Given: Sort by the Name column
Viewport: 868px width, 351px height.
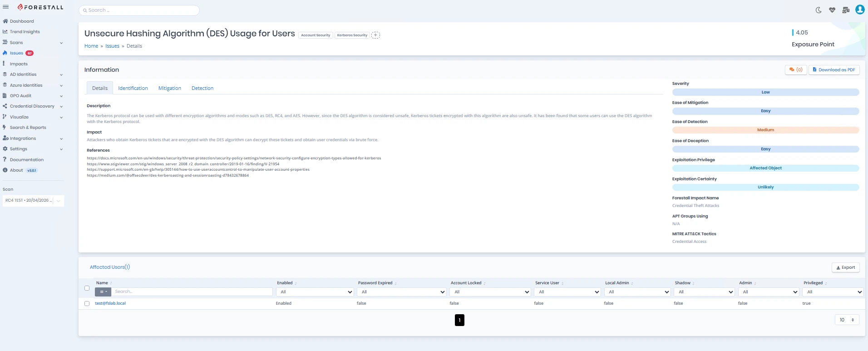Looking at the screenshot, I should click(104, 283).
